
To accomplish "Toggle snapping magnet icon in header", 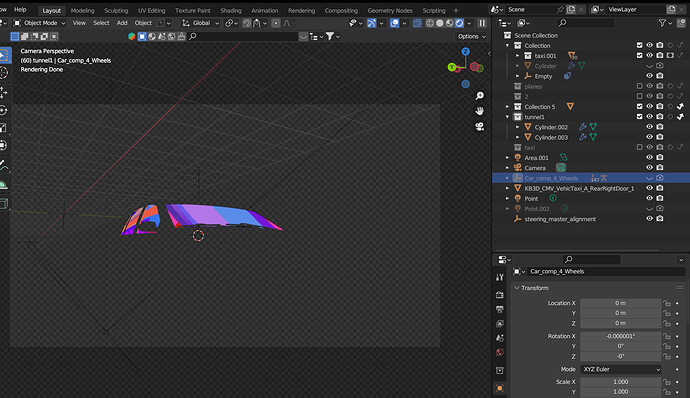I will (247, 23).
